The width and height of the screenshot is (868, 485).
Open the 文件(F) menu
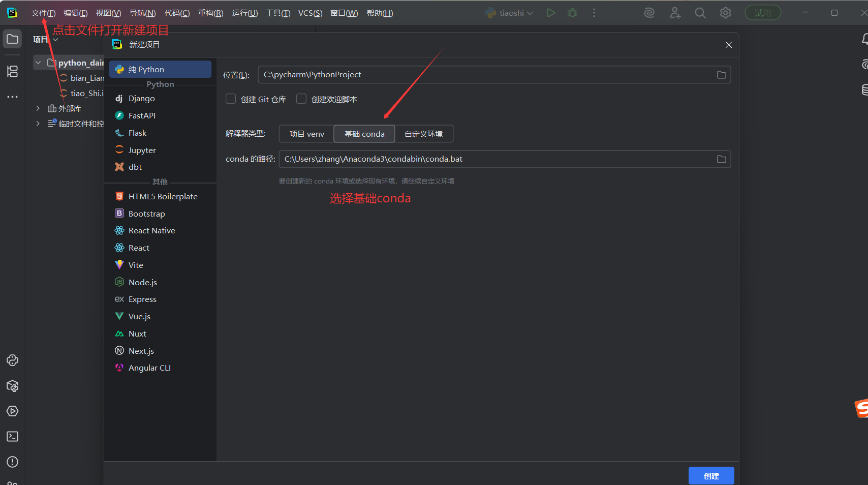(x=43, y=13)
